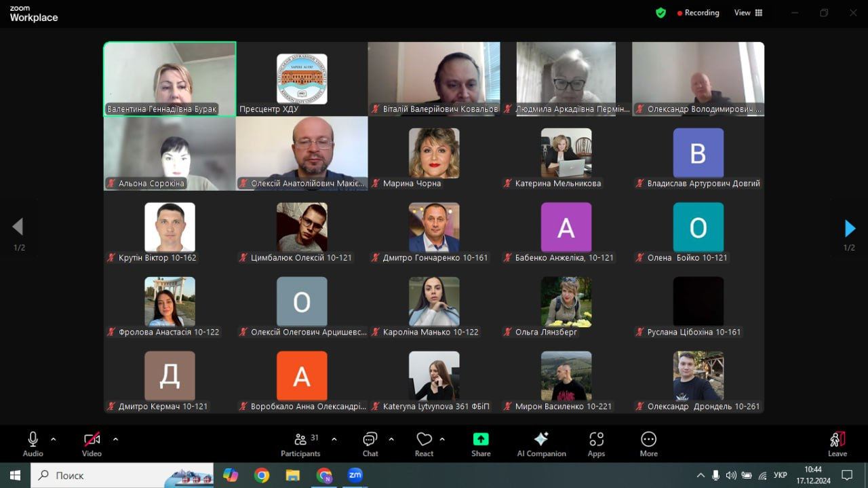Open Copilot from the taskbar
The width and height of the screenshot is (868, 488).
click(231, 475)
